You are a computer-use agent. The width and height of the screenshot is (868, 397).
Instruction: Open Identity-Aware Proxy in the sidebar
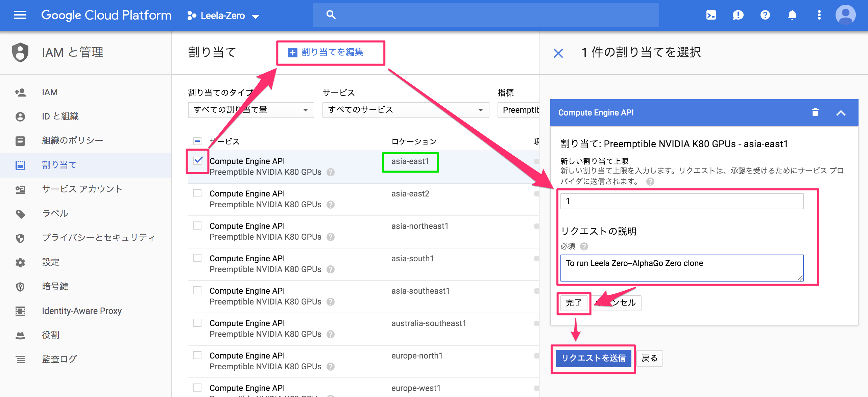click(86, 311)
